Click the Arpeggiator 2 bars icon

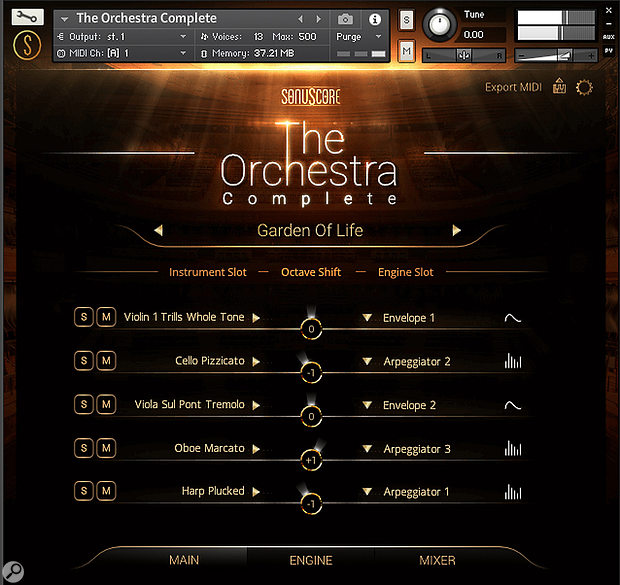click(513, 361)
